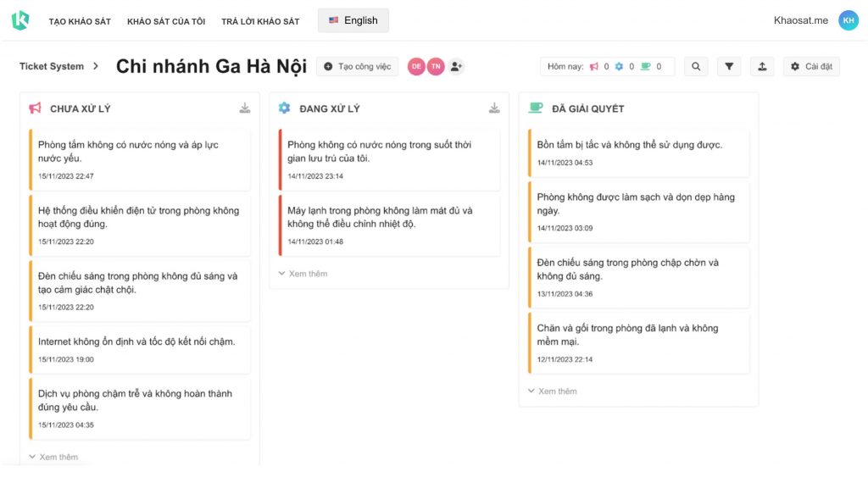Click the Khaosat.me logo icon
Image resolution: width=868 pixels, height=483 pixels.
(20, 20)
